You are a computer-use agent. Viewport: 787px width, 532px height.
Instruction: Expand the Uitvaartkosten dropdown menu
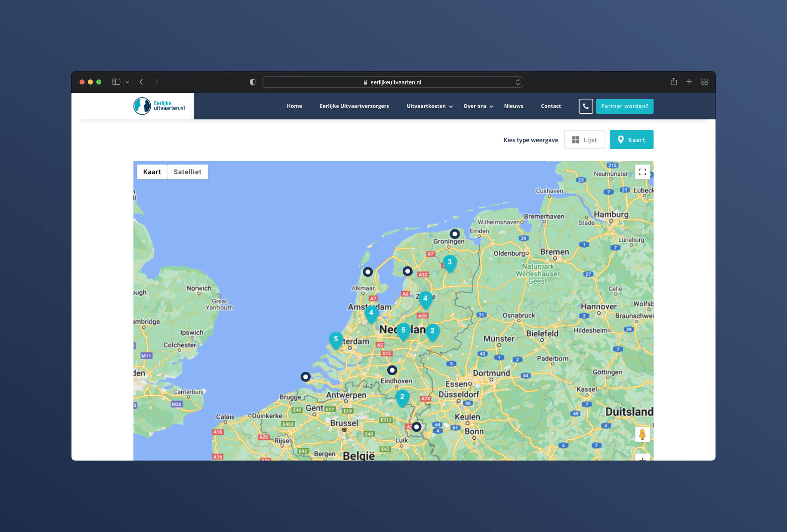tap(430, 106)
